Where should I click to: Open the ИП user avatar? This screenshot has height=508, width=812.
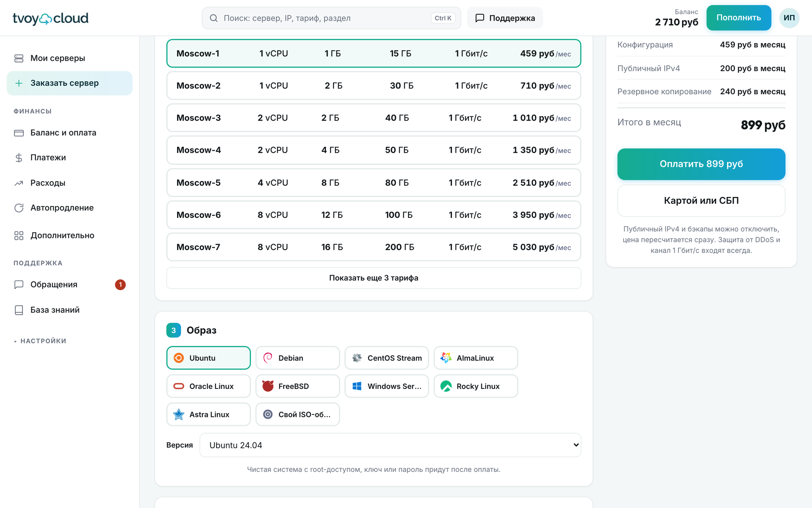pyautogui.click(x=789, y=18)
